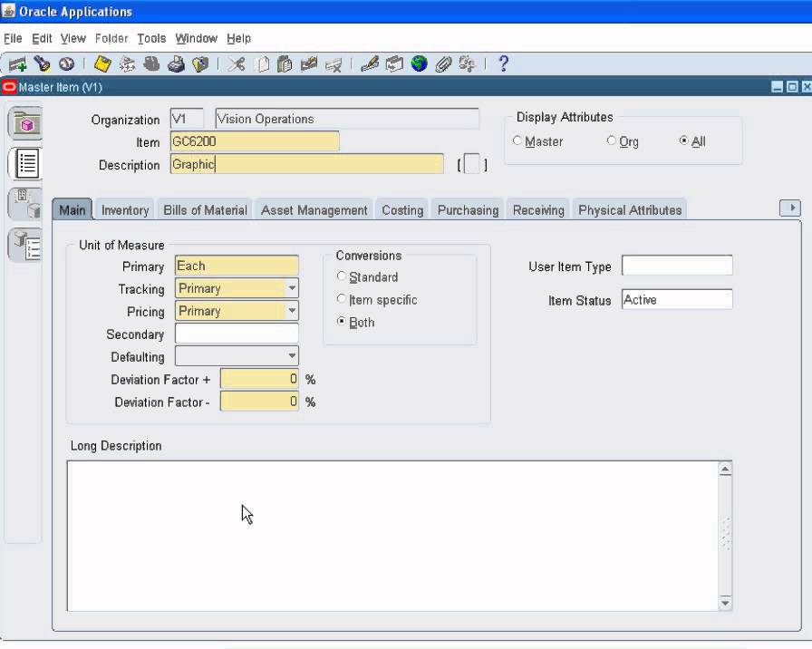The height and width of the screenshot is (649, 812).
Task: Click the organization assignment sidebar icon
Action: (x=24, y=204)
